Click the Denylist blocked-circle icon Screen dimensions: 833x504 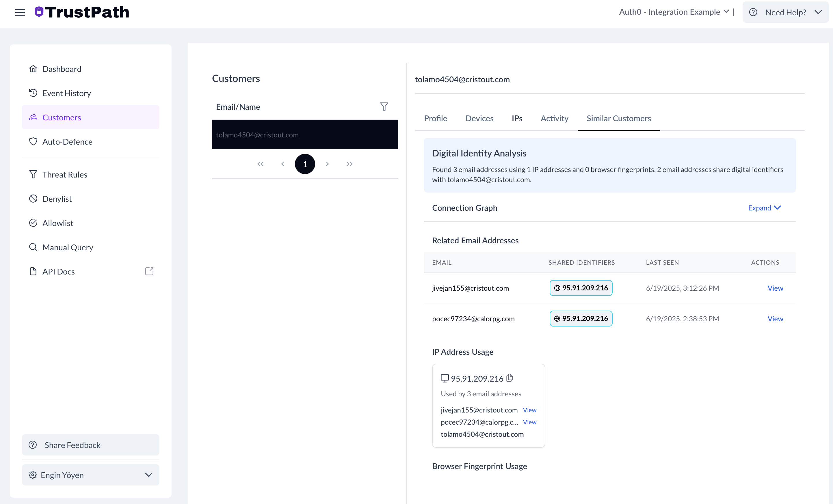point(33,198)
